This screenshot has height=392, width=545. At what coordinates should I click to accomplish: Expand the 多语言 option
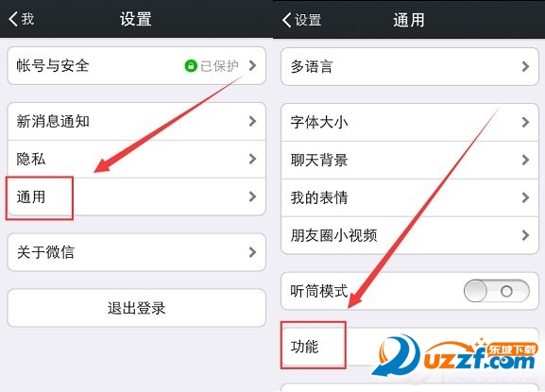410,67
